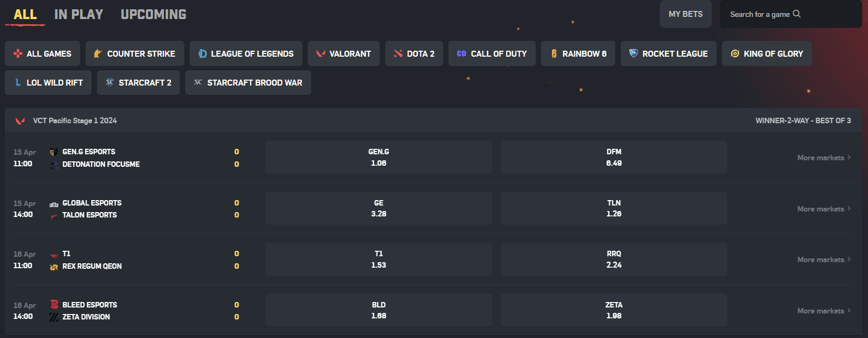Image resolution: width=868 pixels, height=338 pixels.
Task: Open the Upcoming tab
Action: click(153, 15)
